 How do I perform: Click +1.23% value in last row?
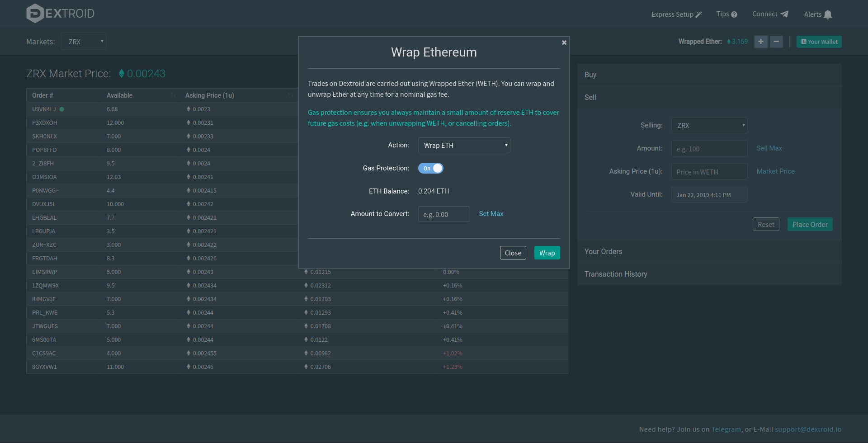[453, 367]
